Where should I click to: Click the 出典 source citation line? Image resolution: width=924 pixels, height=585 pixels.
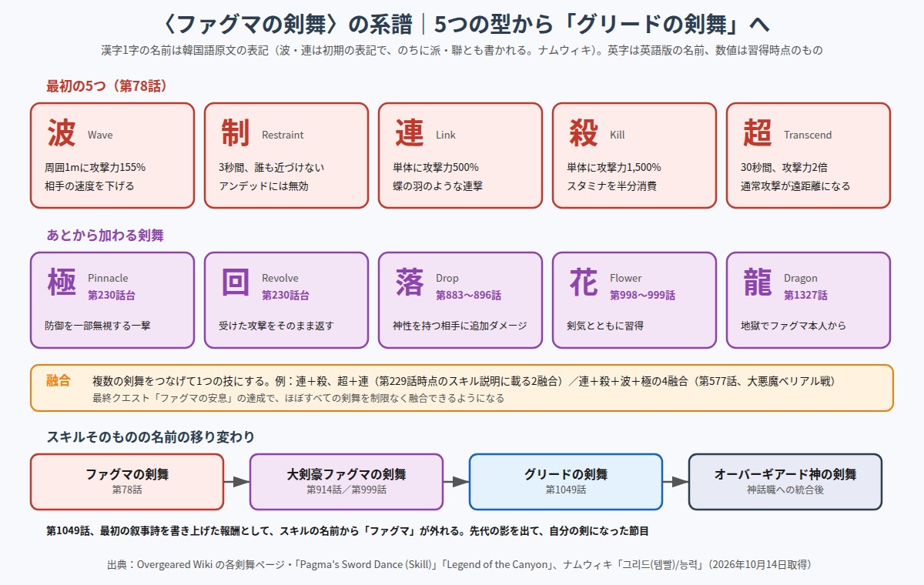coord(460,564)
